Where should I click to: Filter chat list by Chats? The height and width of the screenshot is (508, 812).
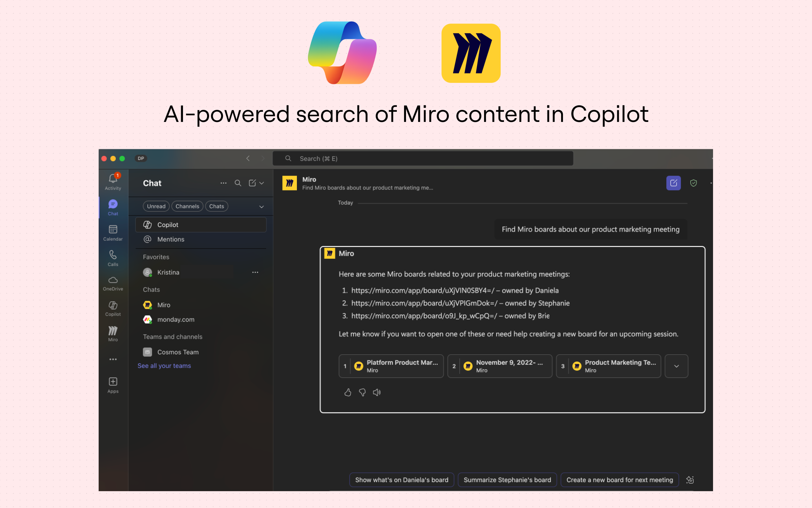coord(216,206)
